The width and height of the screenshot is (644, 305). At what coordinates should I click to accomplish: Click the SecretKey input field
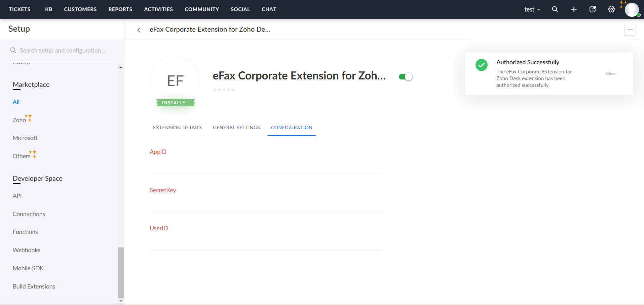click(x=266, y=204)
